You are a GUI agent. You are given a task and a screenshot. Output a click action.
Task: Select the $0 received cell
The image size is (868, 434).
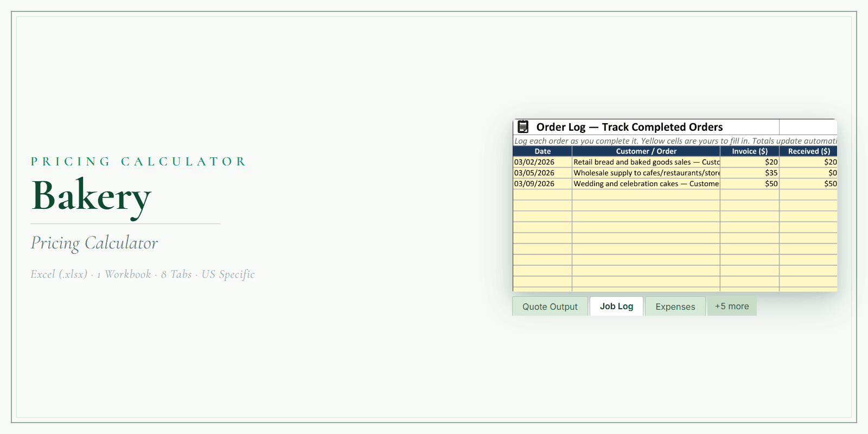pos(808,173)
